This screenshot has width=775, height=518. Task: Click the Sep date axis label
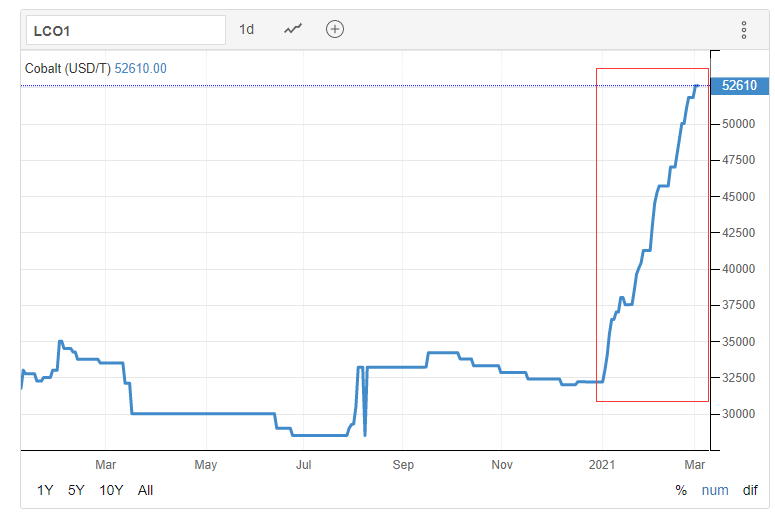click(403, 465)
